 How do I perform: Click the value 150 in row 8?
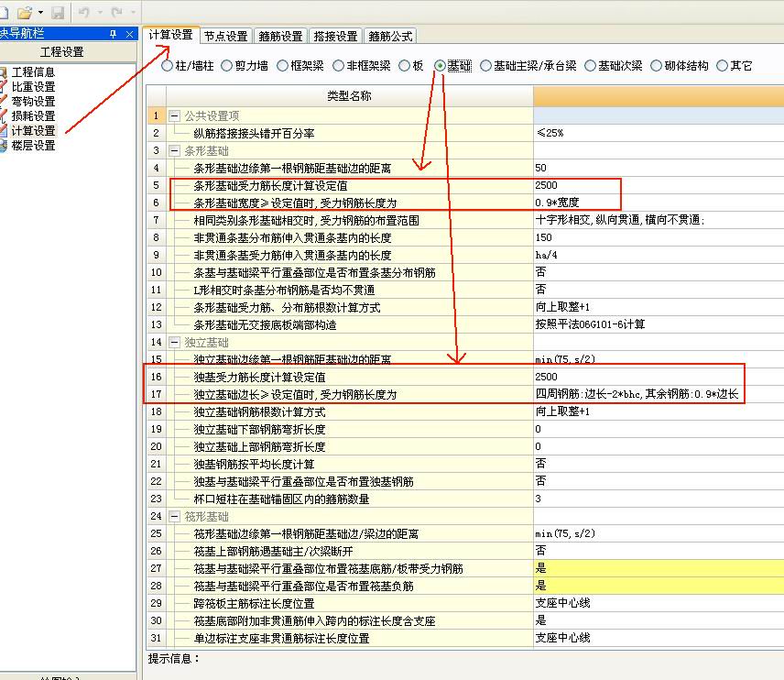pyautogui.click(x=659, y=237)
